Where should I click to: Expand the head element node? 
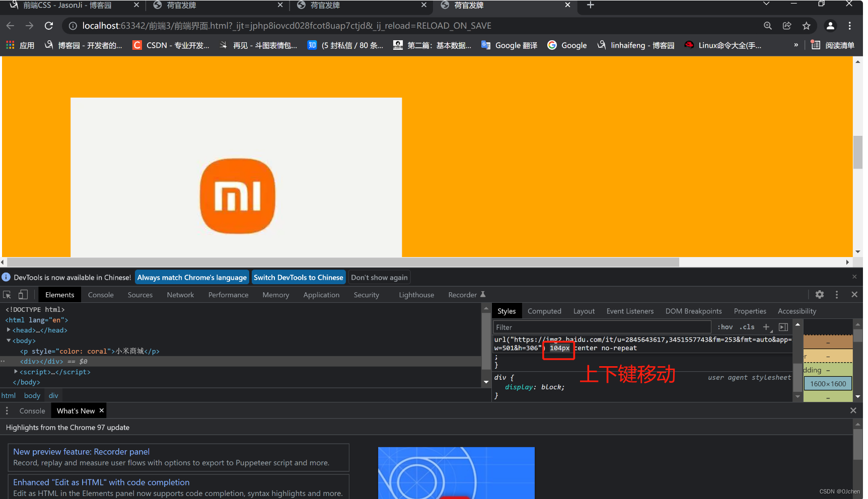tap(9, 330)
